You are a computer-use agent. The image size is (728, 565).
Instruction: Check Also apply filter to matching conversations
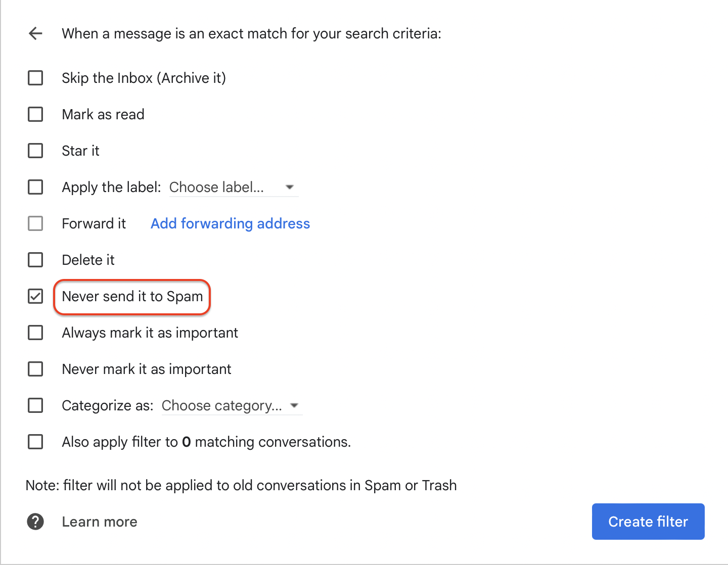pyautogui.click(x=35, y=442)
